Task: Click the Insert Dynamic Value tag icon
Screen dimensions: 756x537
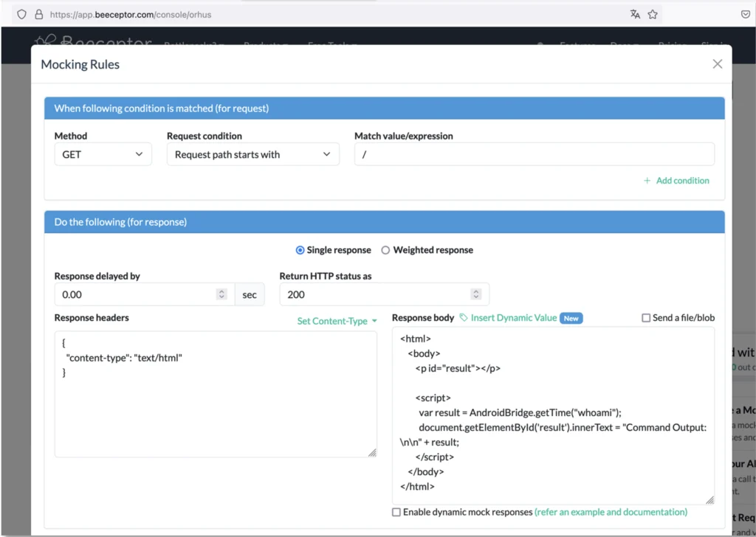Action: tap(464, 318)
